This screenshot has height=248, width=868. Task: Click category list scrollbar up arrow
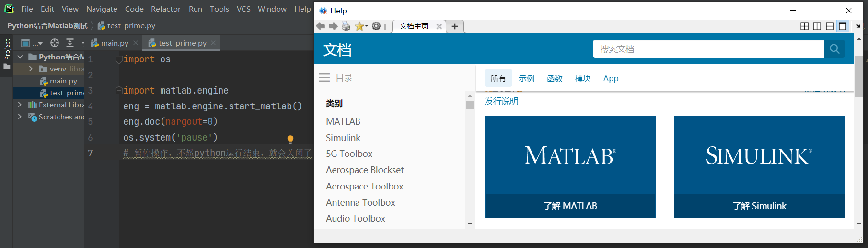(470, 96)
